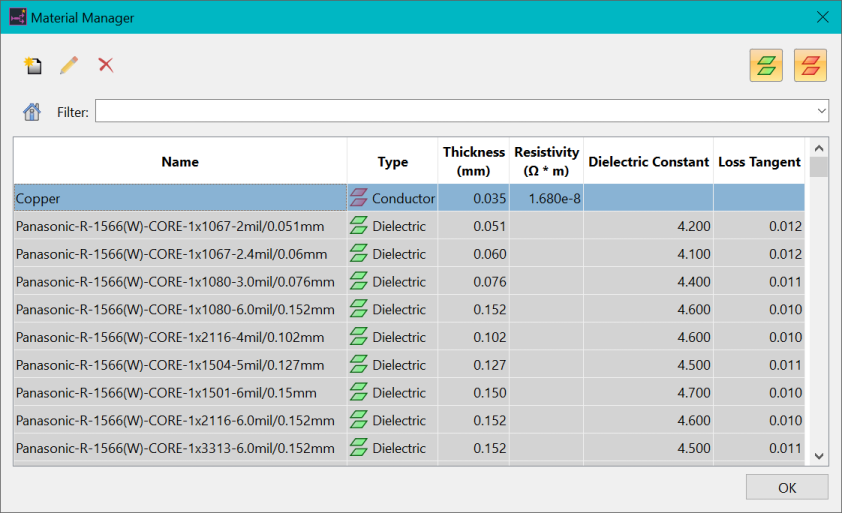Click the Material Manager title bar app icon
The width and height of the screenshot is (842, 513).
[x=18, y=17]
